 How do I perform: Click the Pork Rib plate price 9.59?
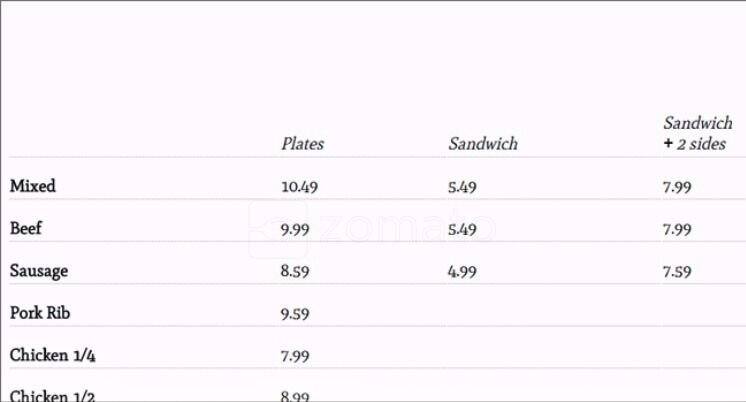295,314
